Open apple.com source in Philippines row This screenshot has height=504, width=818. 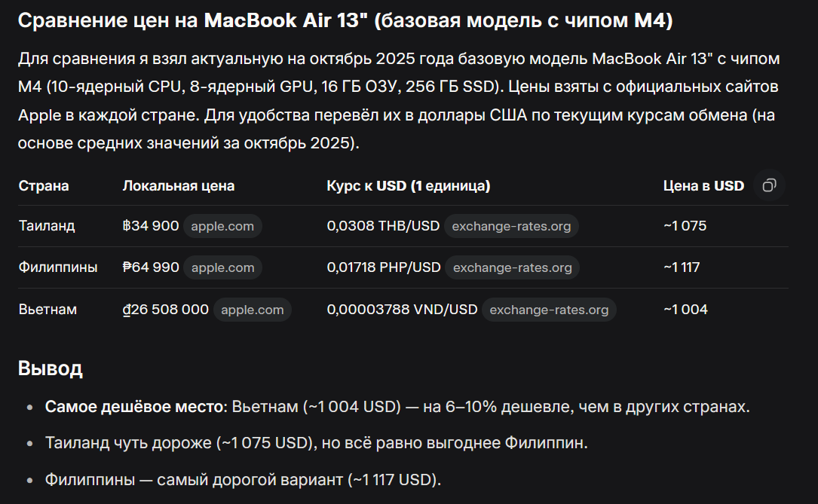pos(222,267)
